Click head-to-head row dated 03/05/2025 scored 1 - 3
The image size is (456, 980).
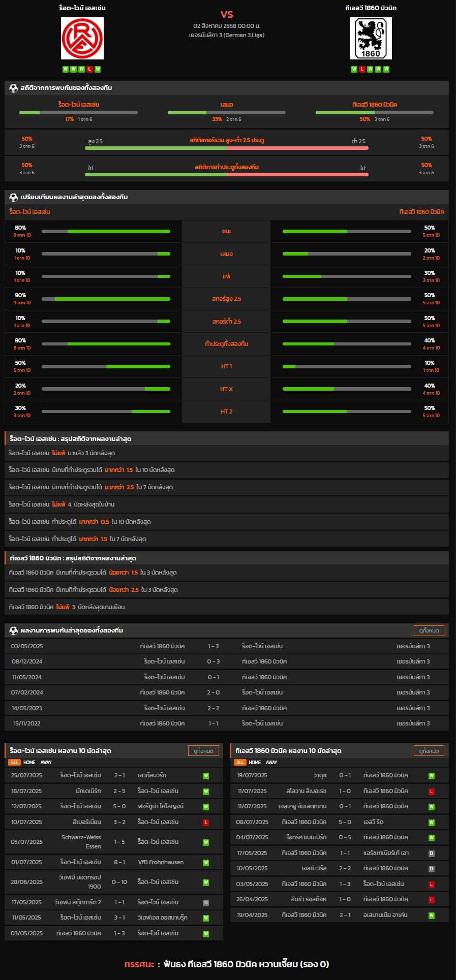pos(227,646)
